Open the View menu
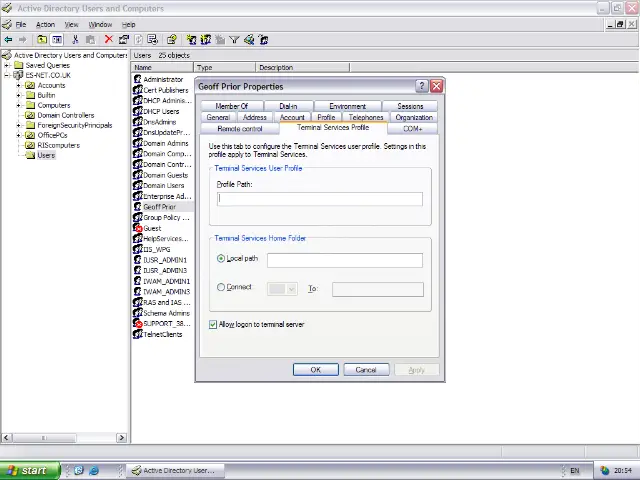The height and width of the screenshot is (480, 640). point(71,24)
